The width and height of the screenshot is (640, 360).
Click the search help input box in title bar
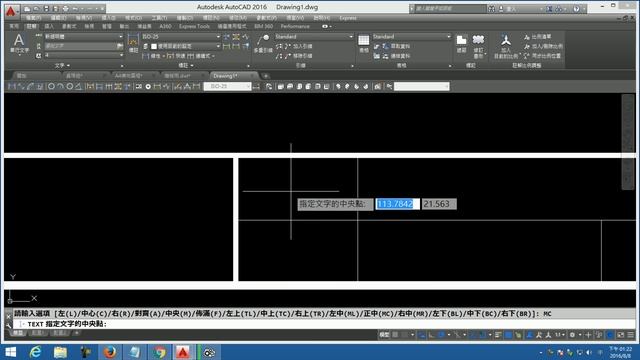pyautogui.click(x=450, y=9)
